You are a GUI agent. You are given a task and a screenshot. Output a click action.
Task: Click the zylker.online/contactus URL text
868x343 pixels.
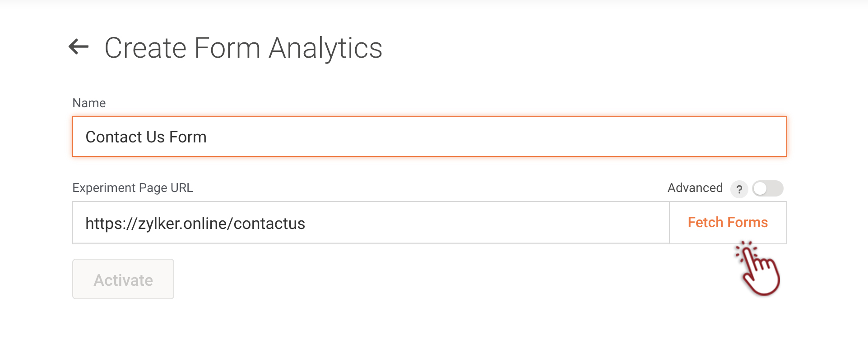pos(221,224)
